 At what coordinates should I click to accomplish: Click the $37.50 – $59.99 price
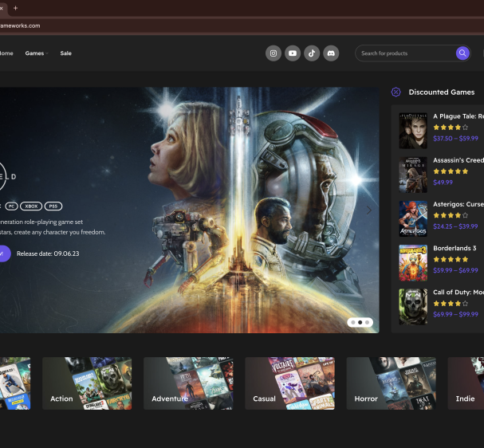tap(455, 138)
